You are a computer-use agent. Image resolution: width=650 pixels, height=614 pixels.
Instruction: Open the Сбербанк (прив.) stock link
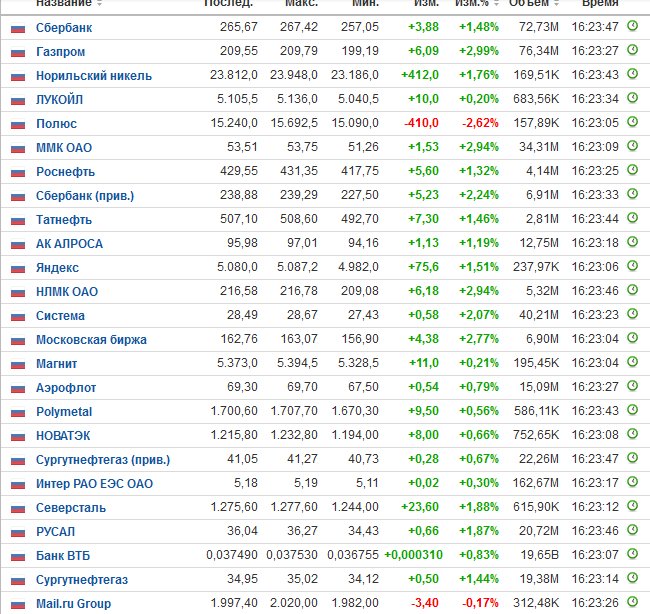[x=85, y=196]
